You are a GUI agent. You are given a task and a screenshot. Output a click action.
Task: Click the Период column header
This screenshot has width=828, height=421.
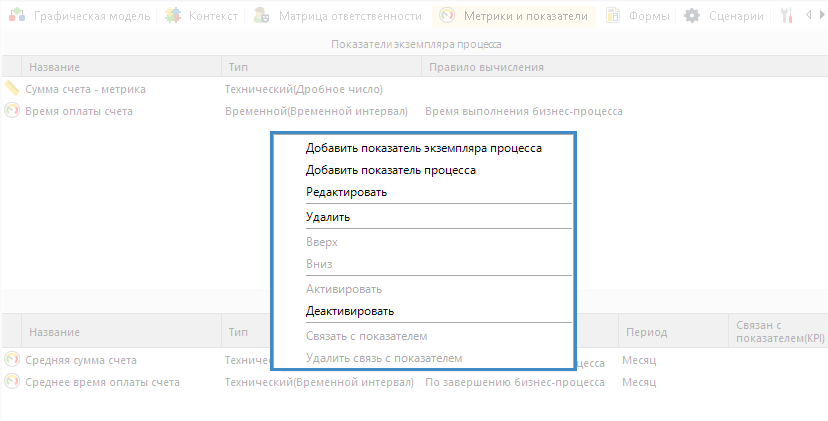pos(646,332)
